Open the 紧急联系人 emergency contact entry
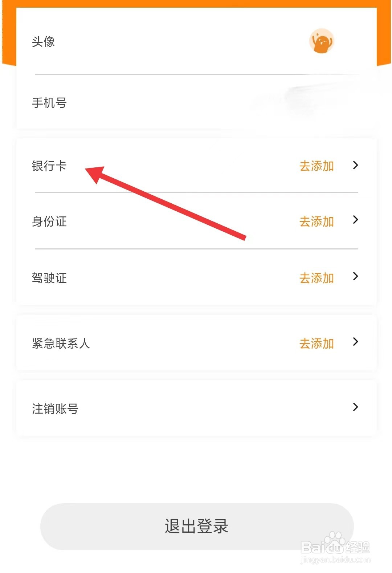 pyautogui.click(x=196, y=343)
